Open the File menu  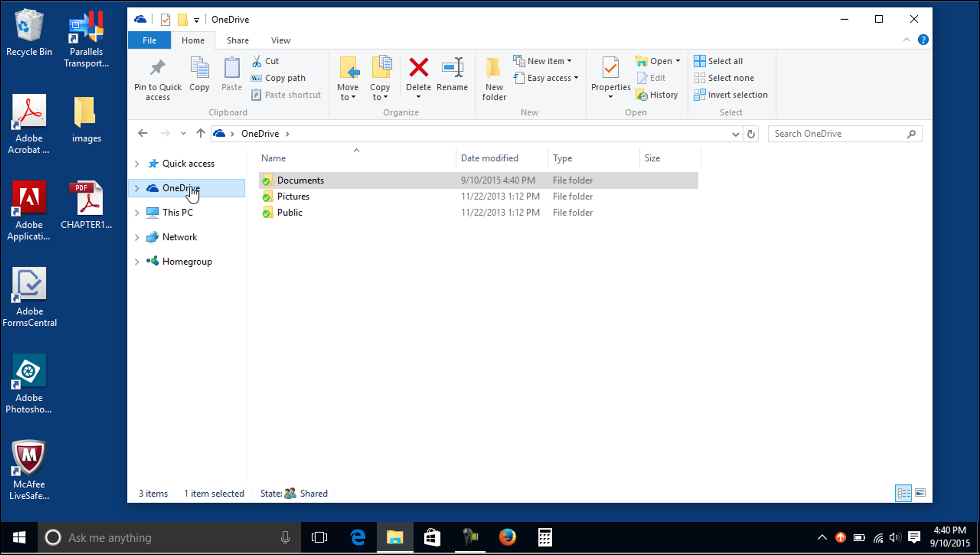click(x=149, y=40)
